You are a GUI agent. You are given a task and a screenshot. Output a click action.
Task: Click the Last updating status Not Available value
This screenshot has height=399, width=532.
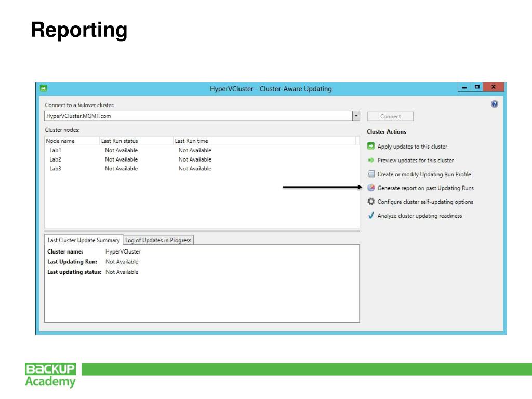point(122,272)
